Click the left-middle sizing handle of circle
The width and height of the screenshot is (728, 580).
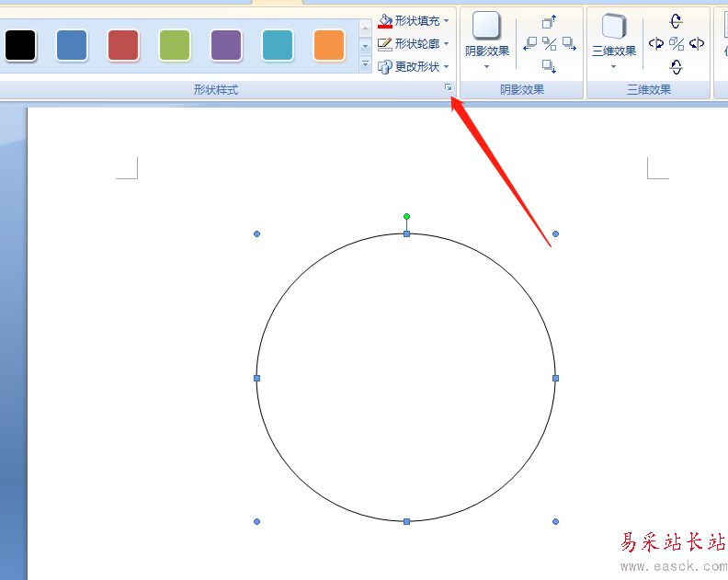[256, 379]
